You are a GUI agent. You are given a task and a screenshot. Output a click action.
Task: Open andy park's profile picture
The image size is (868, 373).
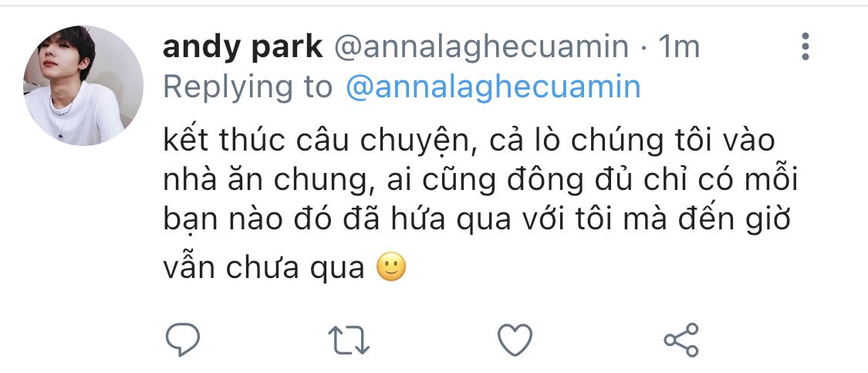tap(83, 86)
